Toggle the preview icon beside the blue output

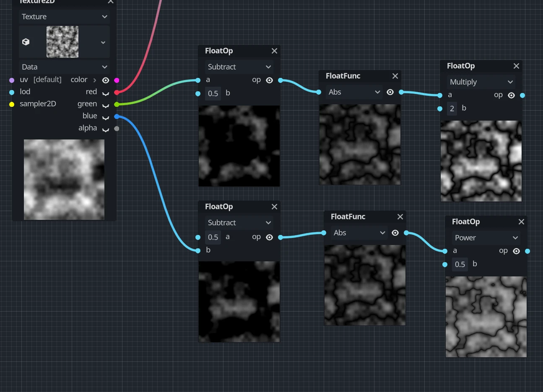[106, 117]
